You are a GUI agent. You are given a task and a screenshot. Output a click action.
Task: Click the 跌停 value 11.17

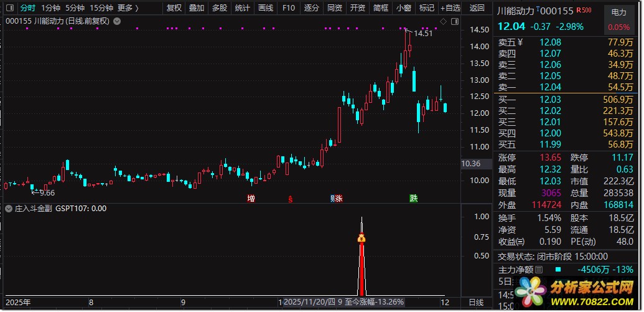(x=622, y=158)
